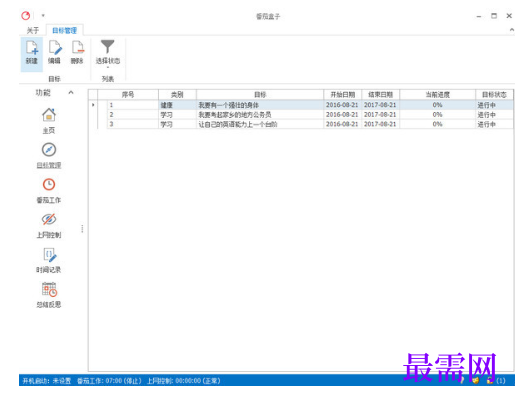The height and width of the screenshot is (399, 515).
Task: Click 健康 category cell in row 1
Action: [x=177, y=105]
